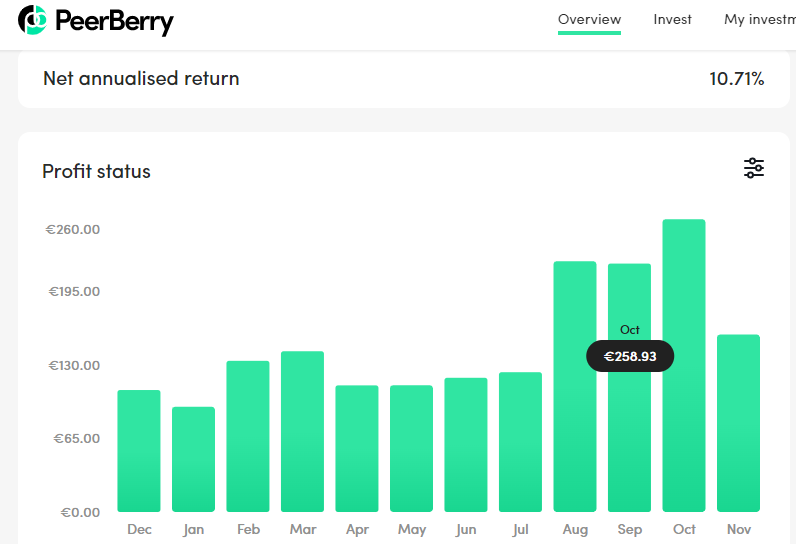Image resolution: width=796 pixels, height=544 pixels.
Task: Select the Apr profit bar
Action: (x=357, y=449)
